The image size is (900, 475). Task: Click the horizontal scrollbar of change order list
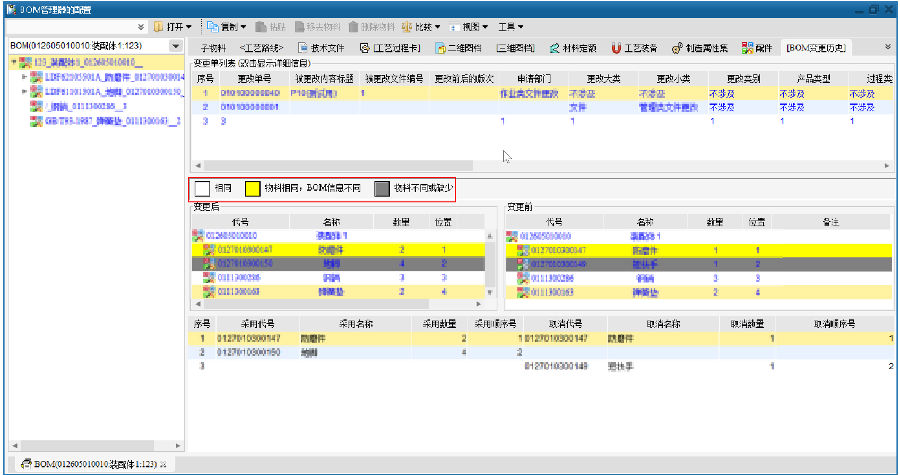click(x=542, y=165)
